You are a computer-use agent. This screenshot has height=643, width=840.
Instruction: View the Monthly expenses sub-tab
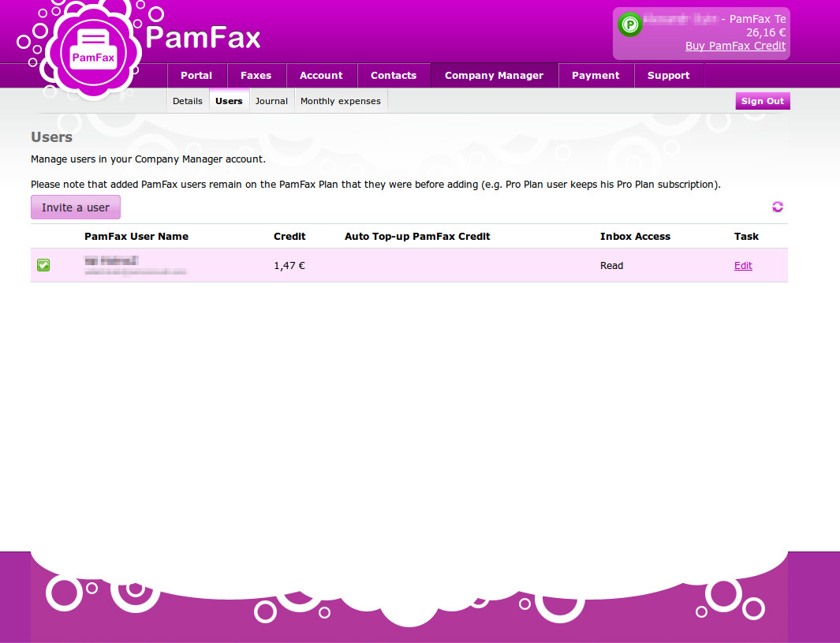pos(340,100)
